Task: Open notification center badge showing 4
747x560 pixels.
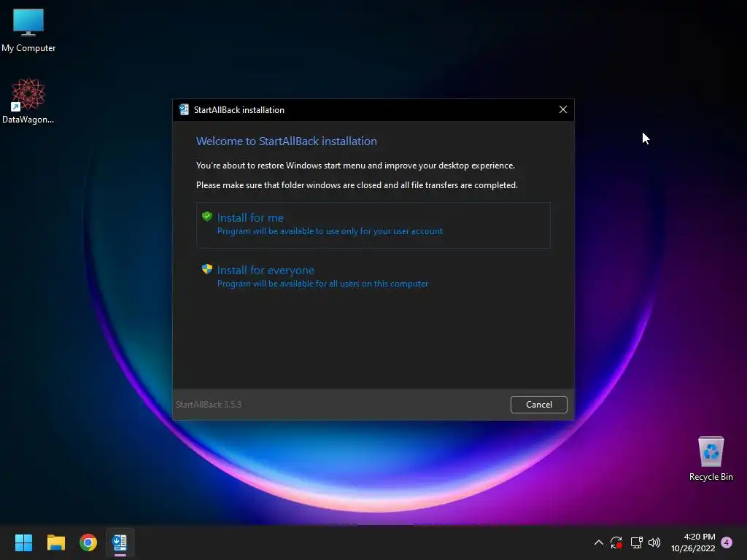Action: click(727, 542)
